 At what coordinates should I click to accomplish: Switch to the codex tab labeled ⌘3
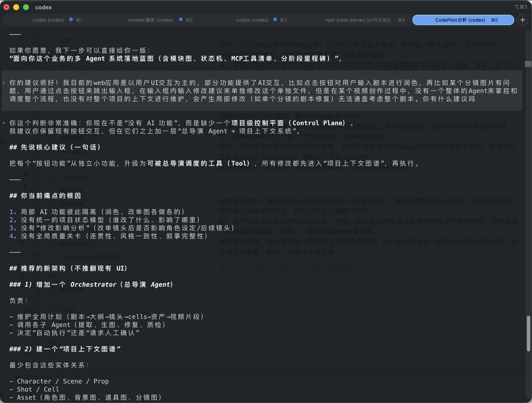[x=252, y=20]
